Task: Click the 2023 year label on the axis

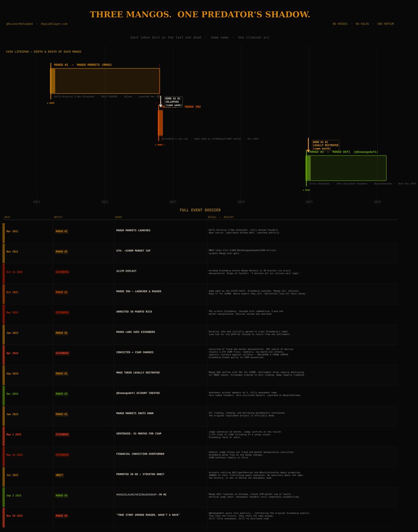Action: (173, 202)
